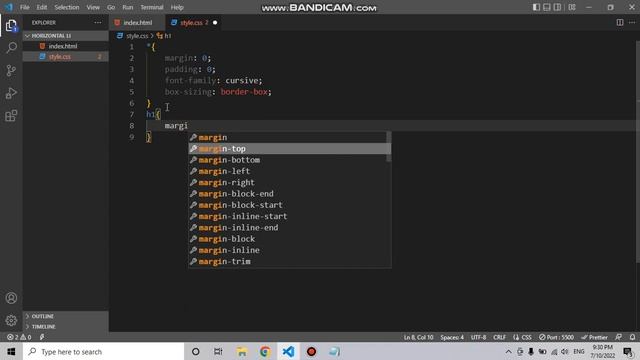Select the margin-inline-start suggestion
The image size is (640, 360).
(287, 216)
